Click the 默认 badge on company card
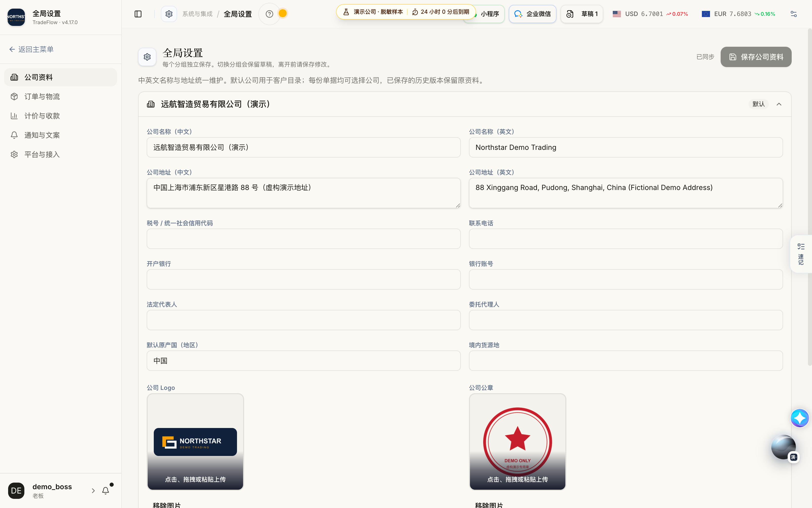This screenshot has height=508, width=812. (x=758, y=104)
